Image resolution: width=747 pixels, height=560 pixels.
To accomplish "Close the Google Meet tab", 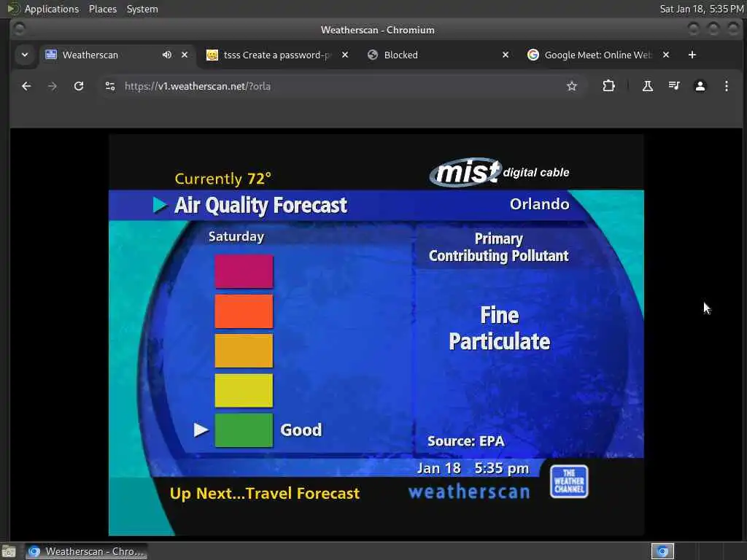I will (x=666, y=55).
